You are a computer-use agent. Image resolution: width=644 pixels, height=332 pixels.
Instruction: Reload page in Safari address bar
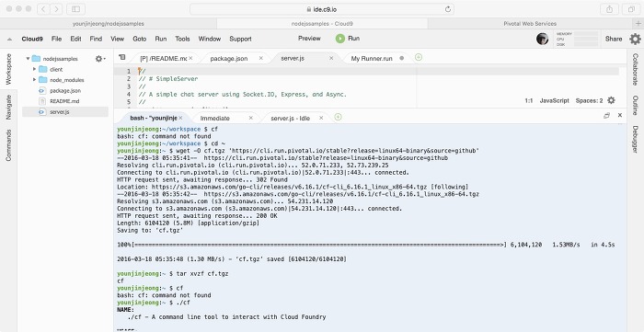(448, 9)
